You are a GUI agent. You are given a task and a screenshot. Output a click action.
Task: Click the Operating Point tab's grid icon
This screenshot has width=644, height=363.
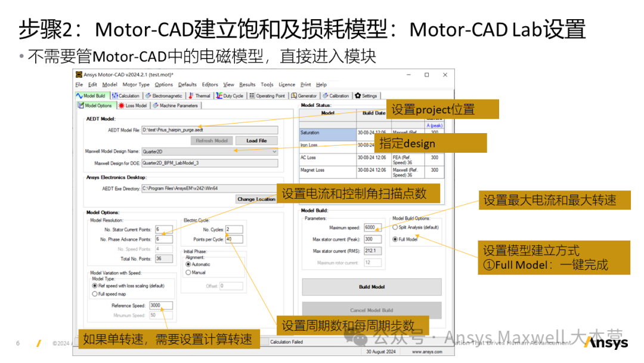[x=252, y=96]
